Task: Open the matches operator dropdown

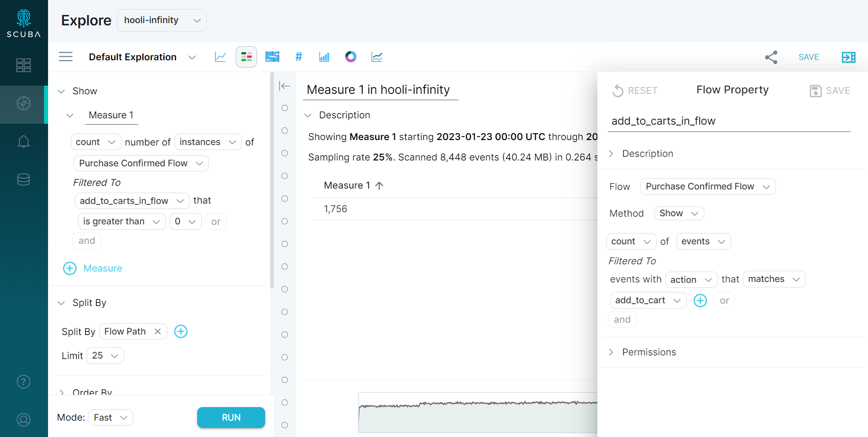Action: click(774, 279)
